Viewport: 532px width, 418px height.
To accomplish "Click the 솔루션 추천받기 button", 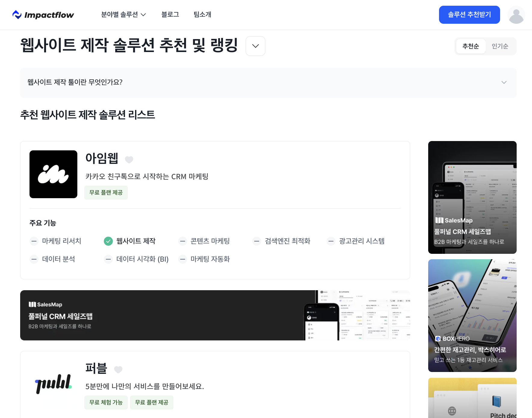I will (x=469, y=15).
